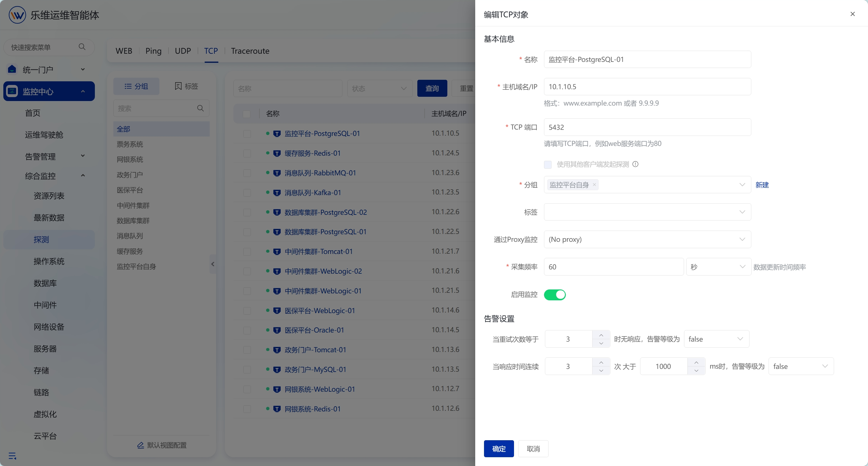Check 使用其他客户端发起探测 checkbox
This screenshot has height=466, width=868.
pyautogui.click(x=548, y=164)
